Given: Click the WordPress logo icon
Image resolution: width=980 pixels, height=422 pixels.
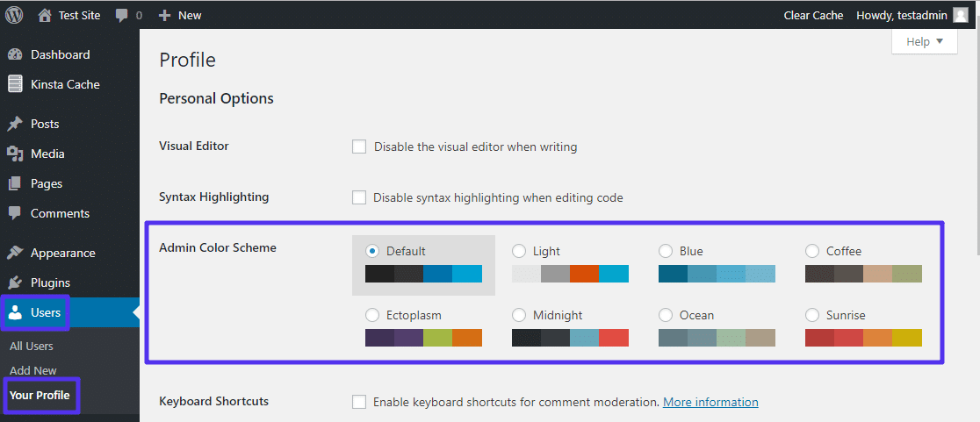Looking at the screenshot, I should (15, 15).
